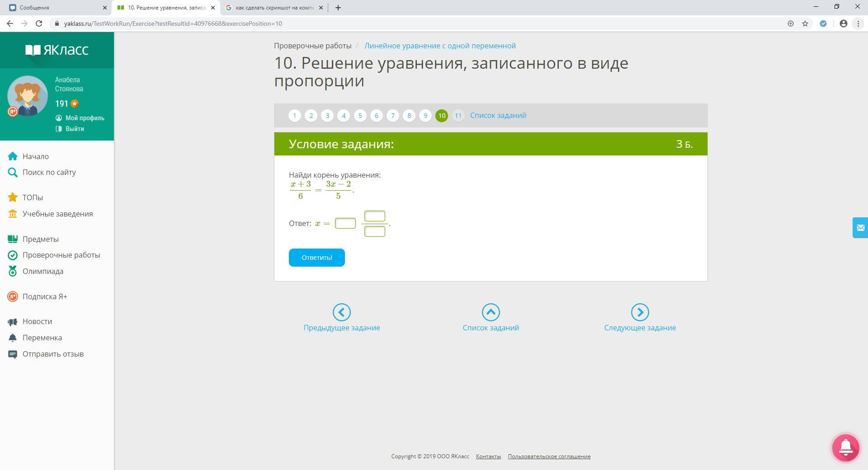Click Проверочные работы checkmark icon
The image size is (868, 470).
[13, 255]
